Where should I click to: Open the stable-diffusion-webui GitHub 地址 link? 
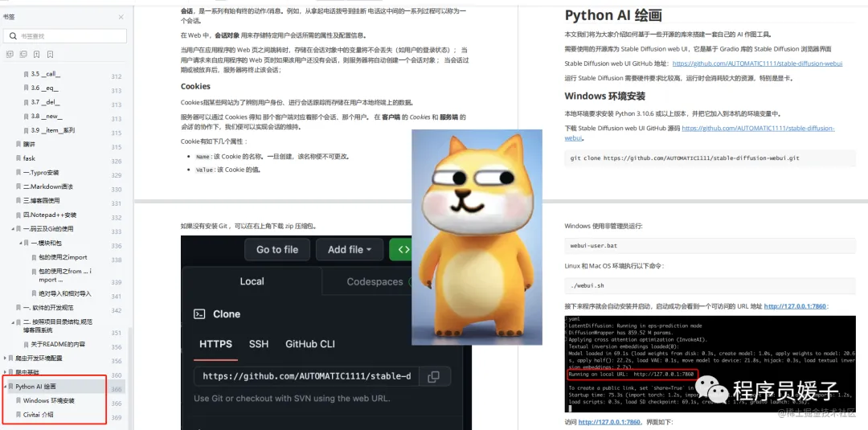pos(757,63)
